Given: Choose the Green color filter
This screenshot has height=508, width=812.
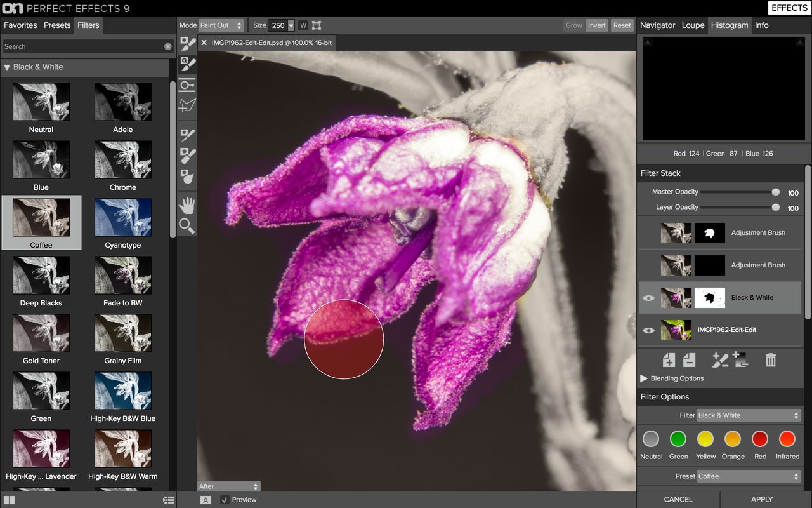Looking at the screenshot, I should click(678, 439).
